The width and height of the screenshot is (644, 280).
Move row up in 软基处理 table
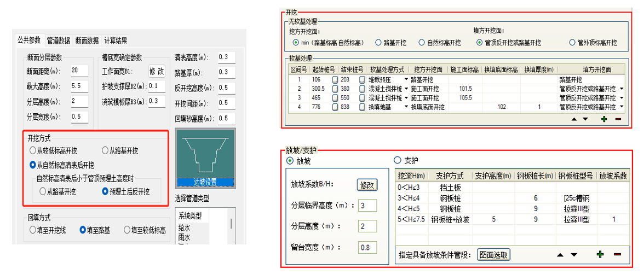[x=574, y=119]
